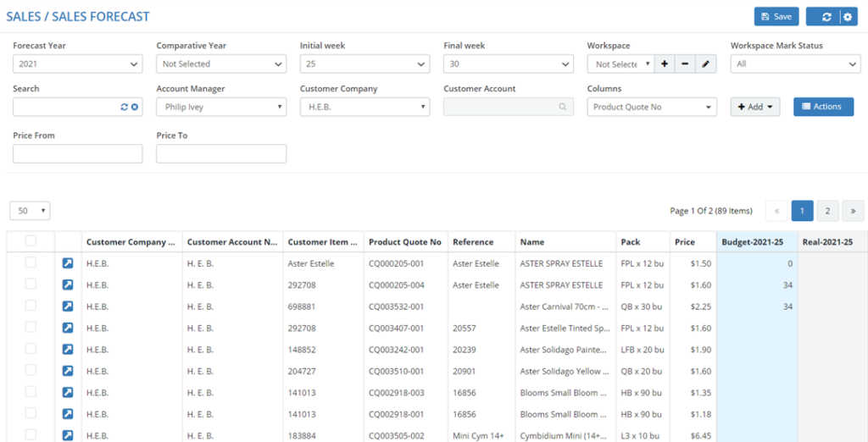
Task: Open the Forecast Year dropdown
Action: 77,64
